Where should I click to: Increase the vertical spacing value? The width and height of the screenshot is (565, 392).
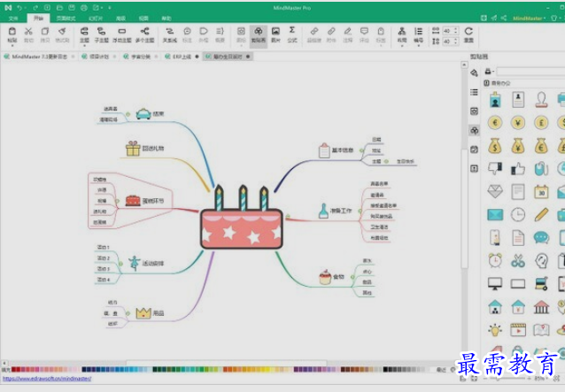point(455,40)
